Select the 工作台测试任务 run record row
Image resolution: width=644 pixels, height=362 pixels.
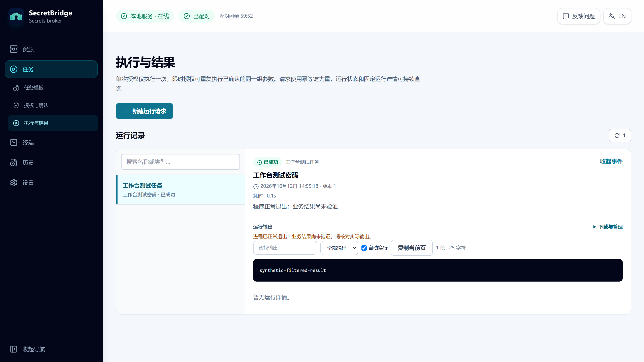click(x=181, y=190)
